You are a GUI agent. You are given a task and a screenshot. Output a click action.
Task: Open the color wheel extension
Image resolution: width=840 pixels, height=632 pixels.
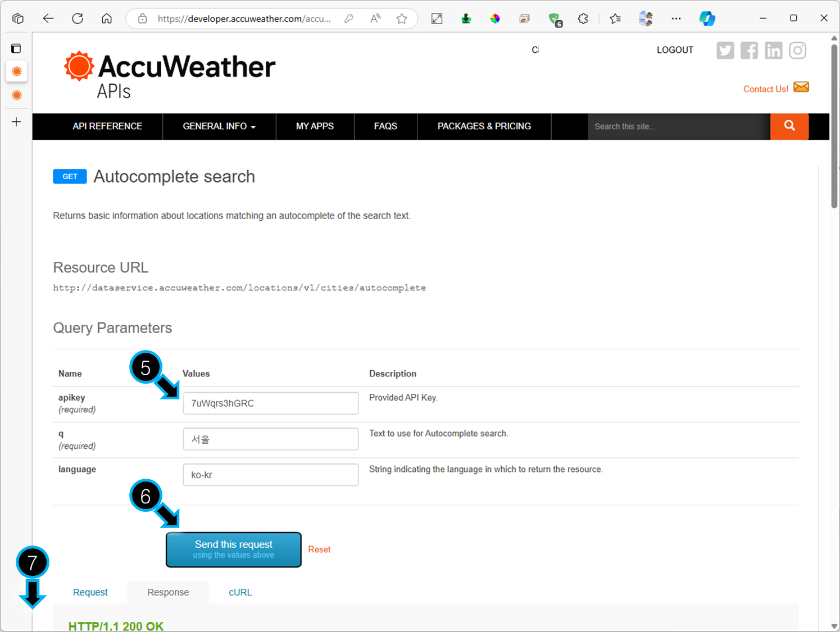pos(495,19)
